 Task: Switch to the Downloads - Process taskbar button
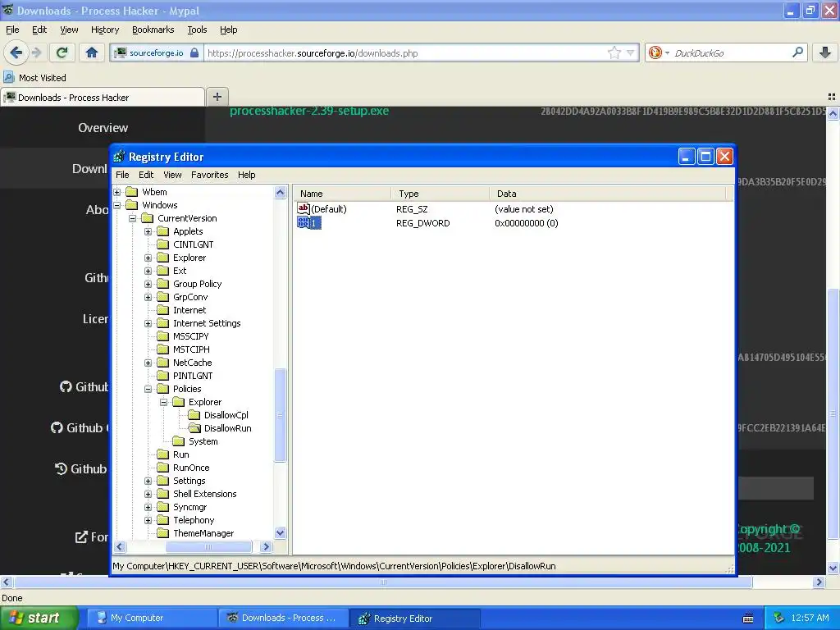tap(283, 619)
